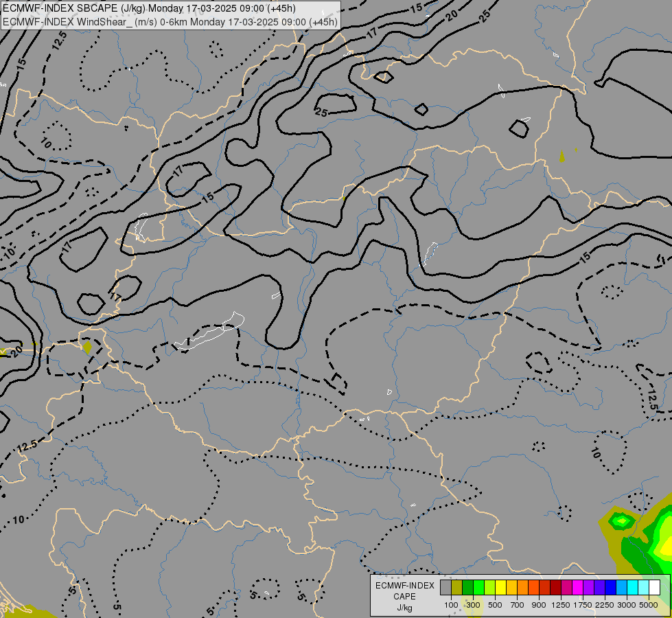The image size is (672, 618).
Task: Click the indigo violet swatch before 2250
Action: click(599, 588)
